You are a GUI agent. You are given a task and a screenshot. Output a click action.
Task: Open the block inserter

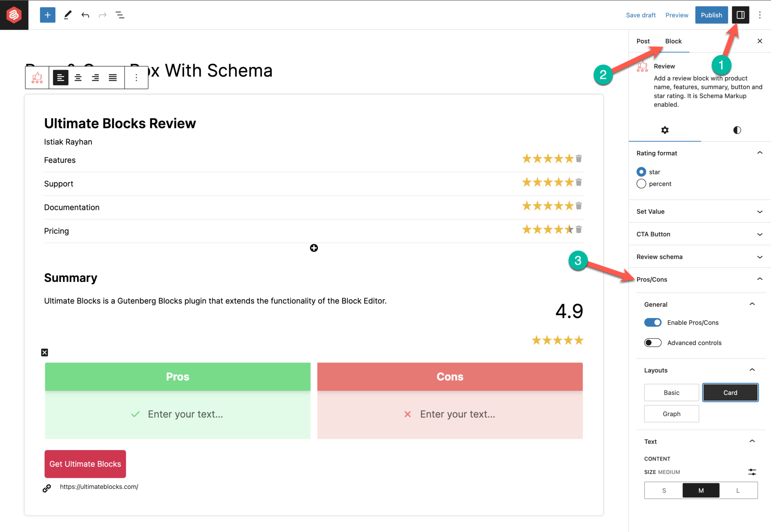(x=47, y=15)
